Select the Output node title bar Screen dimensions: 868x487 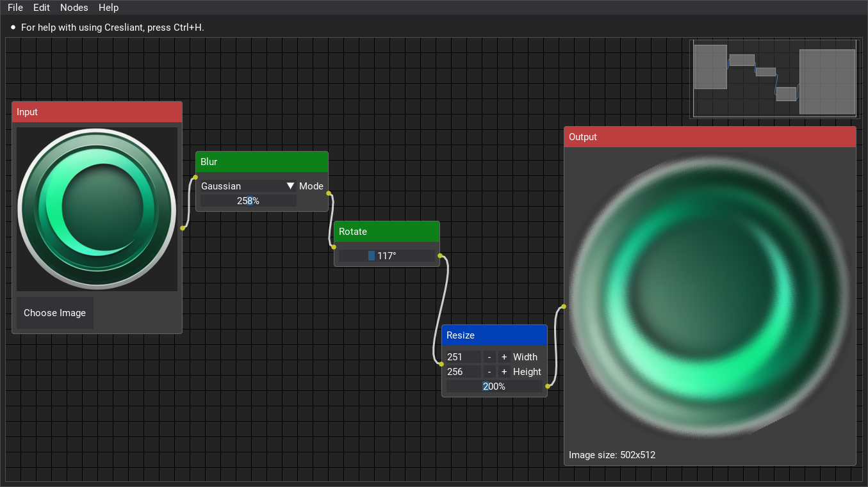pyautogui.click(x=710, y=137)
